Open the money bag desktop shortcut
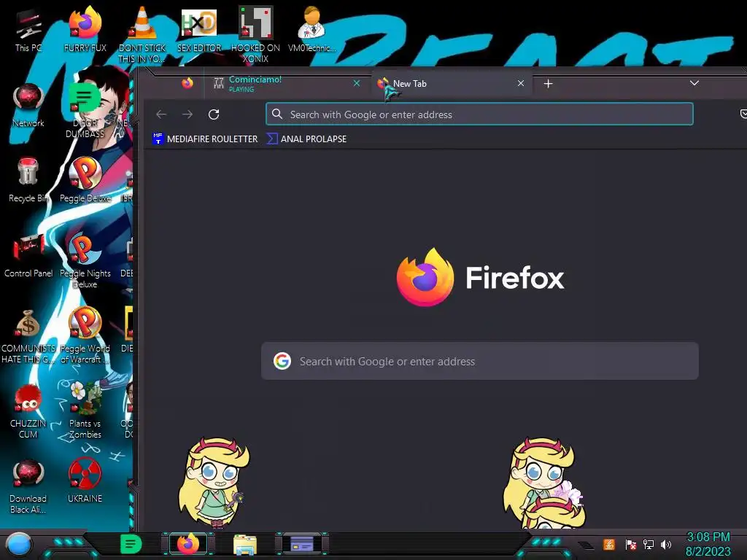747x560 pixels. tap(28, 335)
